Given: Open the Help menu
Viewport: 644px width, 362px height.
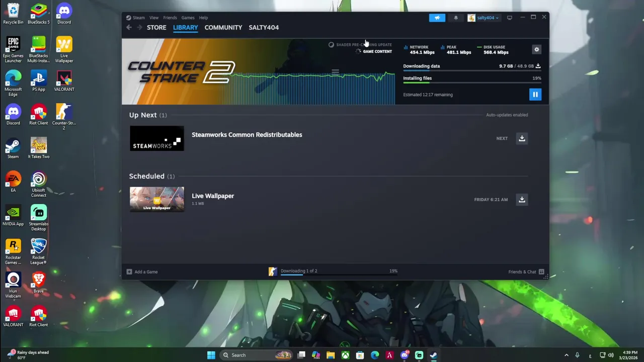Looking at the screenshot, I should (x=203, y=18).
